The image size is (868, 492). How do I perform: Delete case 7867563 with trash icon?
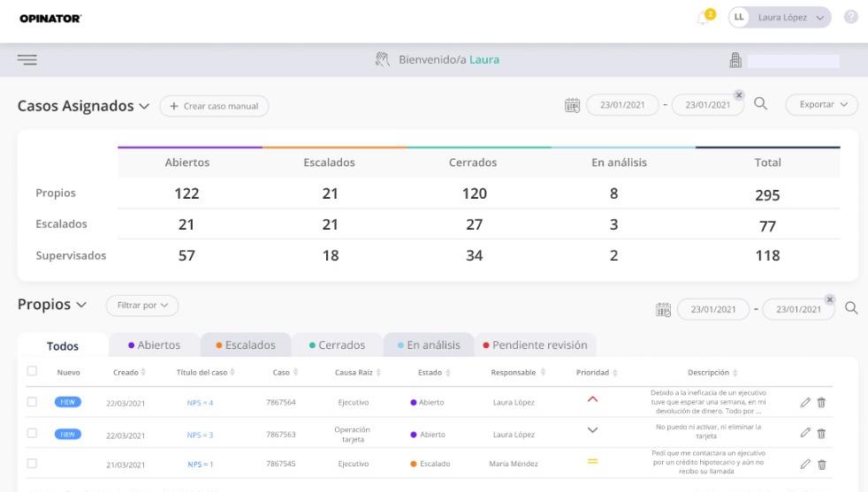pos(821,434)
